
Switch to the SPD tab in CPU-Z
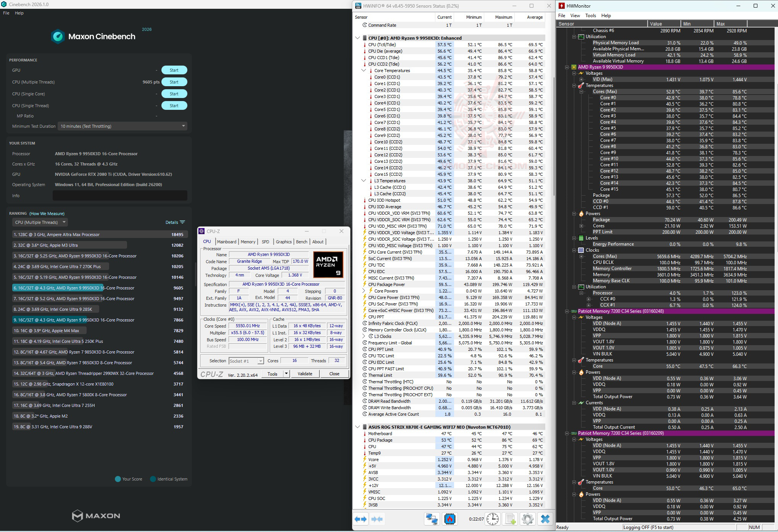coord(266,242)
